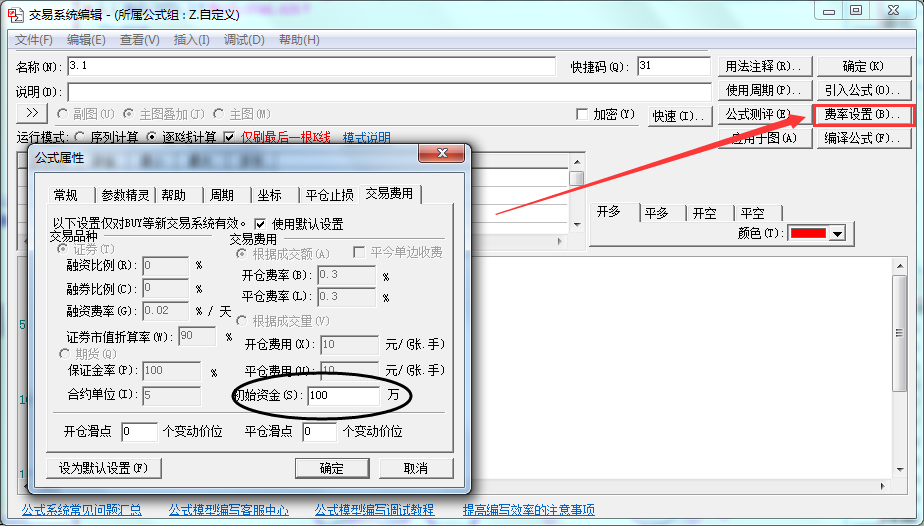Open the 插入(I) menu

pyautogui.click(x=192, y=39)
